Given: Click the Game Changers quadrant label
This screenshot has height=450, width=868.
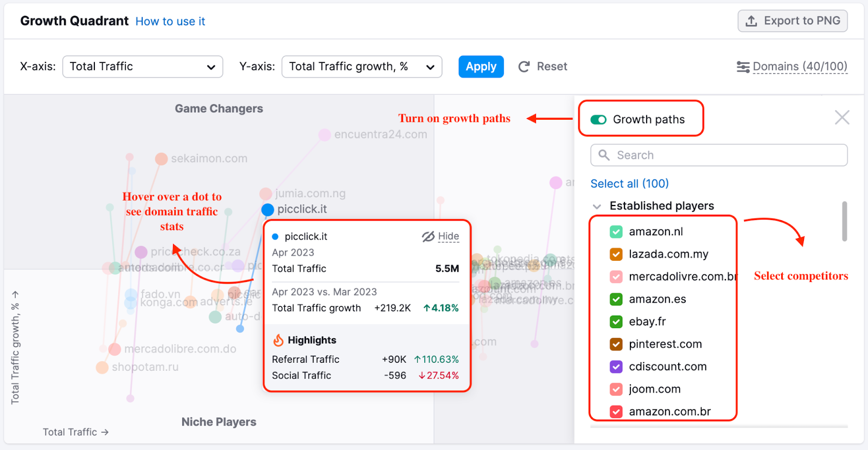Looking at the screenshot, I should 219,109.
